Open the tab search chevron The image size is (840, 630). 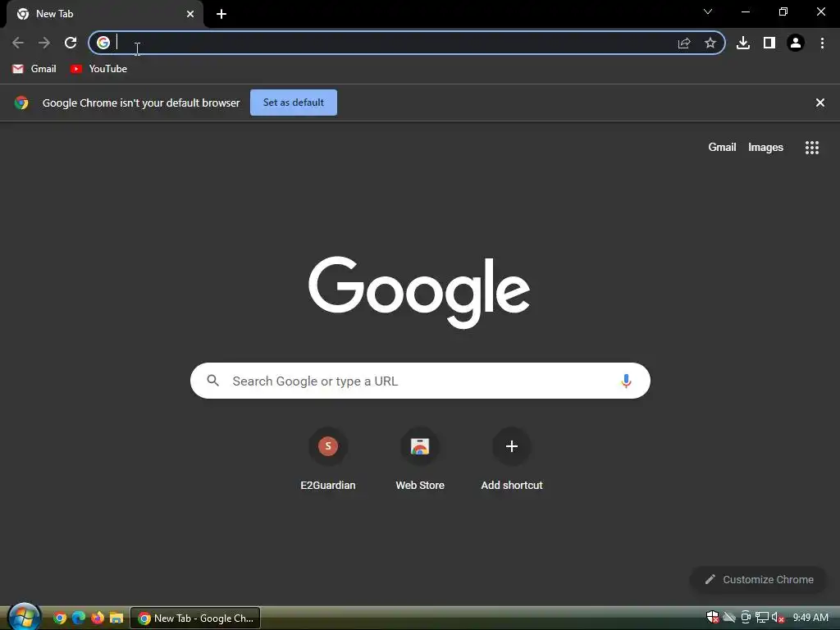708,11
